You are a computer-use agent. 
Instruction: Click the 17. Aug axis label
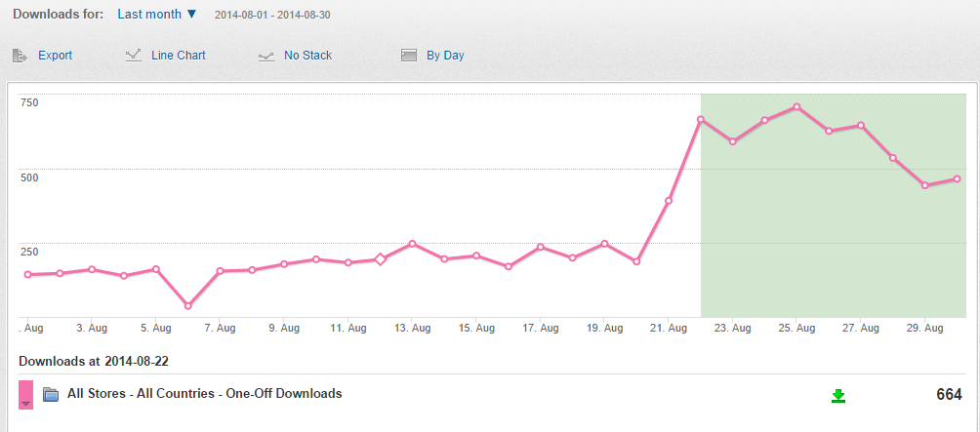point(540,327)
